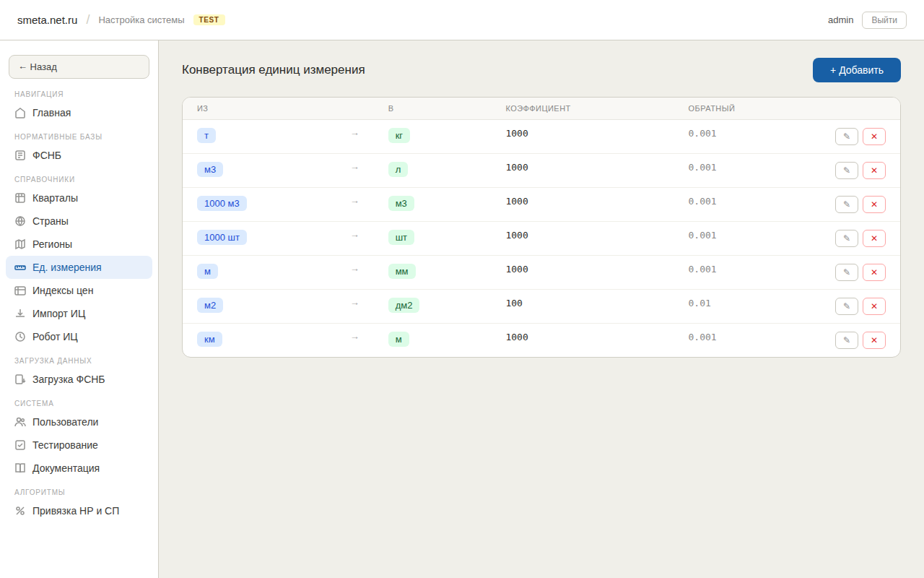Open Главная in the sidebar
Screen dimensions: 924x578
tap(51, 113)
